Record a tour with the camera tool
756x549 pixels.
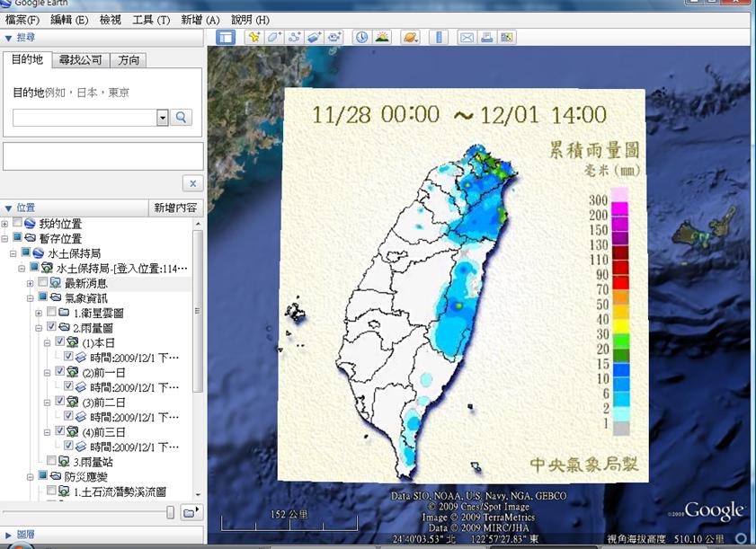[334, 37]
